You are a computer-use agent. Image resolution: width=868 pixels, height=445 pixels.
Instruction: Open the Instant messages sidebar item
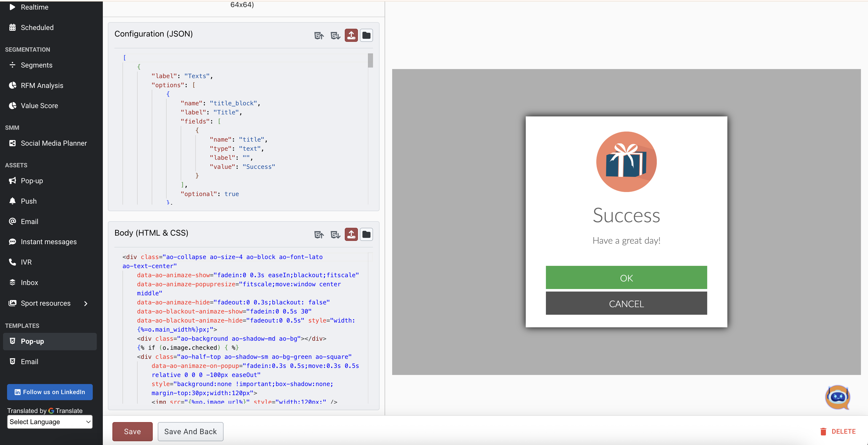(x=49, y=242)
